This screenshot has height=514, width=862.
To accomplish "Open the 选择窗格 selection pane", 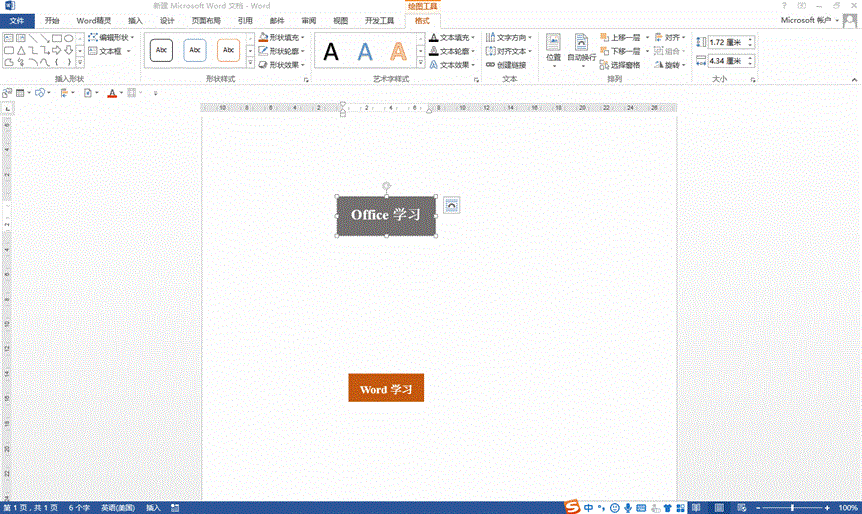I will [x=625, y=65].
